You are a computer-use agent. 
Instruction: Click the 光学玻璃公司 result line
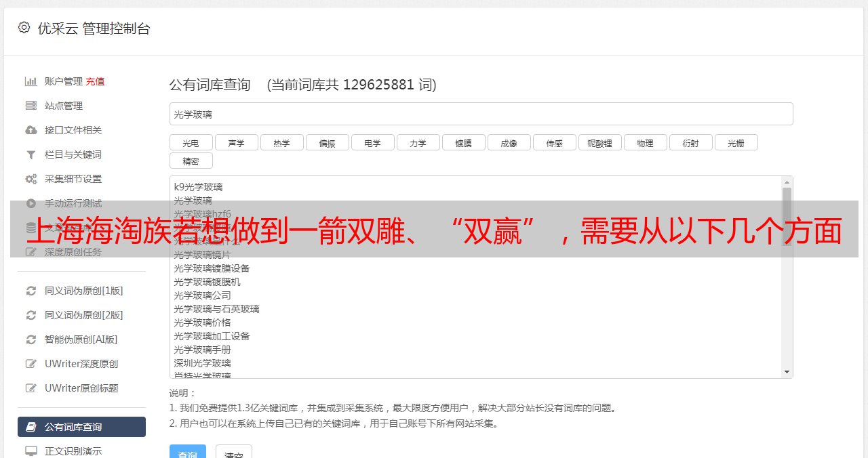point(202,295)
